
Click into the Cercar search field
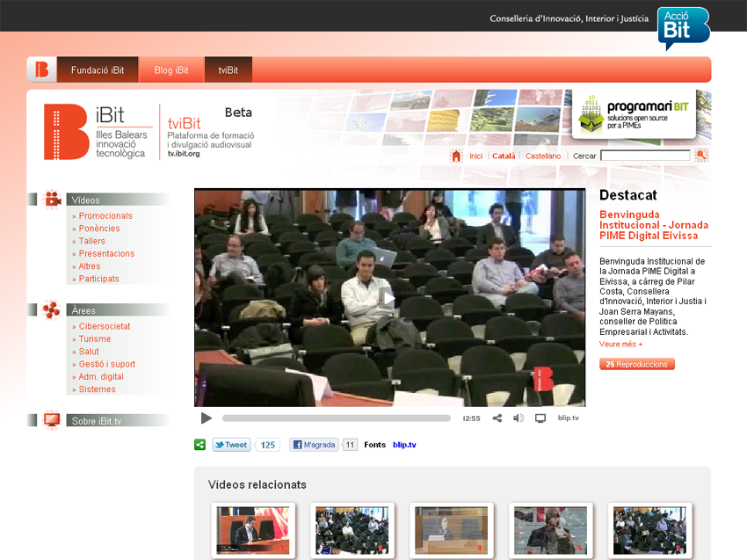click(x=645, y=156)
